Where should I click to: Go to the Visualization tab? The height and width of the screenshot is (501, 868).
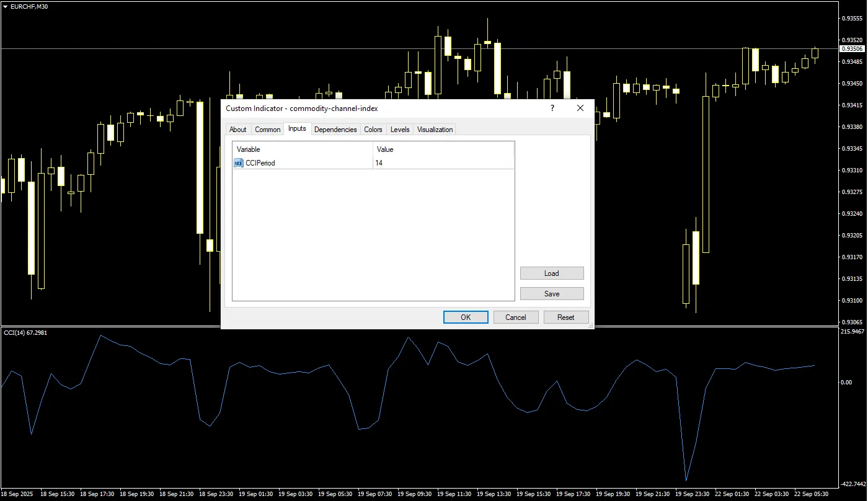tap(435, 130)
